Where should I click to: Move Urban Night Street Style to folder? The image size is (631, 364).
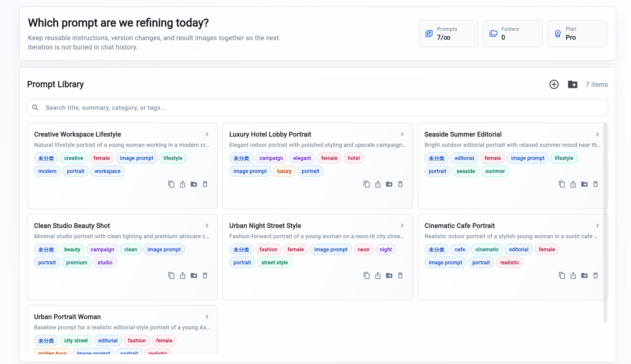389,275
